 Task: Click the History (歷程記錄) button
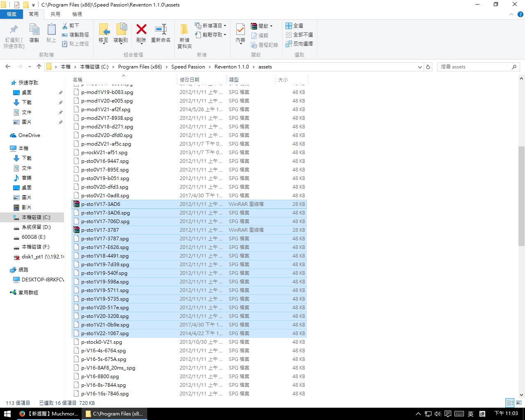pyautogui.click(x=265, y=45)
